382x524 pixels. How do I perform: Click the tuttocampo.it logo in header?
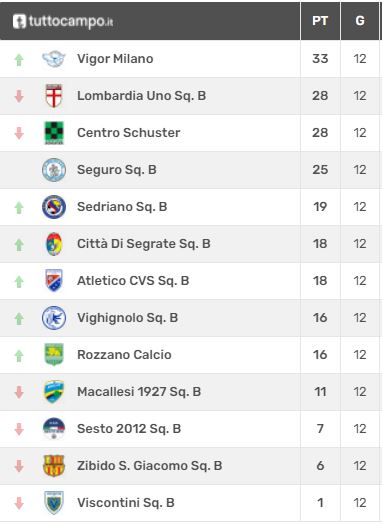pyautogui.click(x=63, y=21)
